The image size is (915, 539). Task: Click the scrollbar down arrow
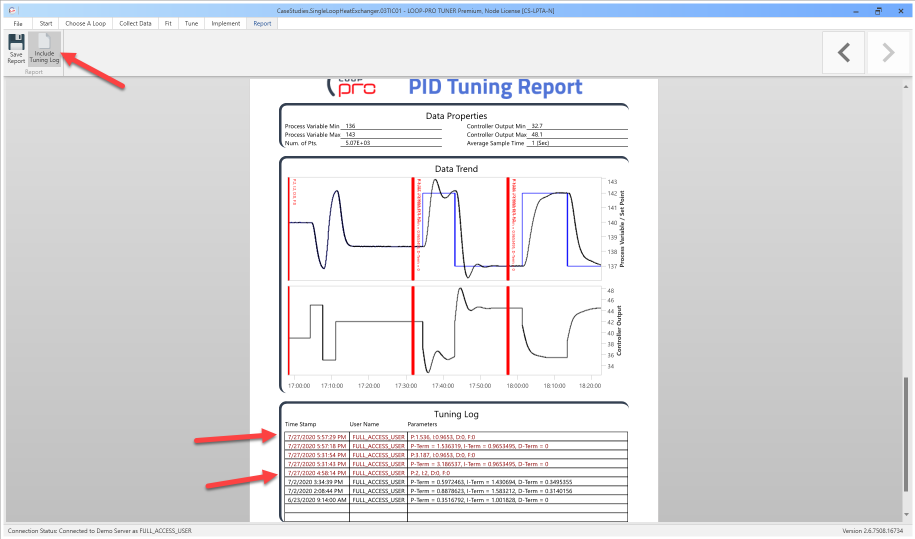coord(906,514)
